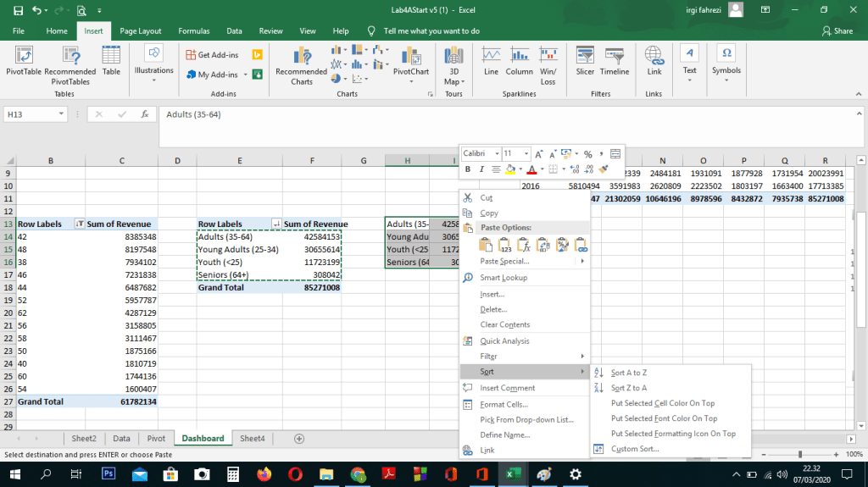Image resolution: width=868 pixels, height=487 pixels.
Task: Switch to the Pivot sheet tab
Action: point(156,439)
